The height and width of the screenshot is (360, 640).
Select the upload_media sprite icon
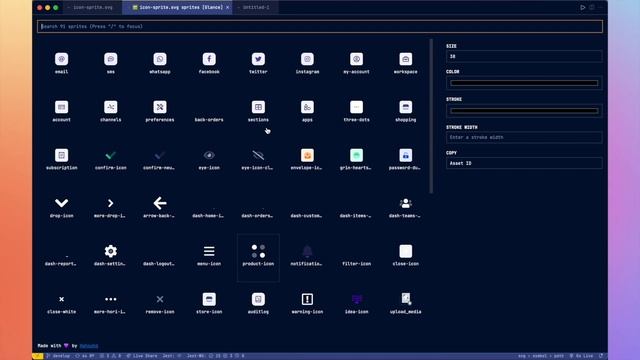[x=406, y=299]
